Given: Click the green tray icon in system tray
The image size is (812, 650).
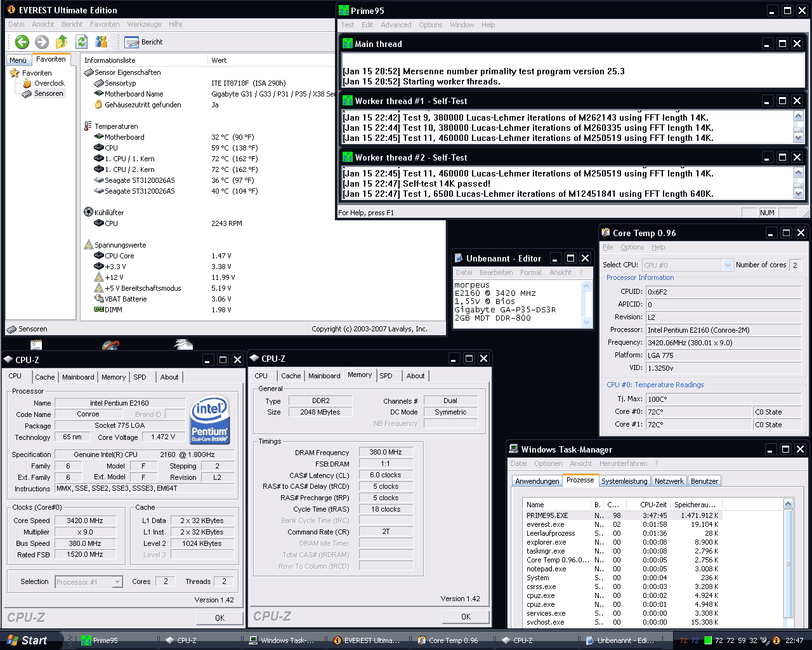Looking at the screenshot, I should tap(707, 640).
